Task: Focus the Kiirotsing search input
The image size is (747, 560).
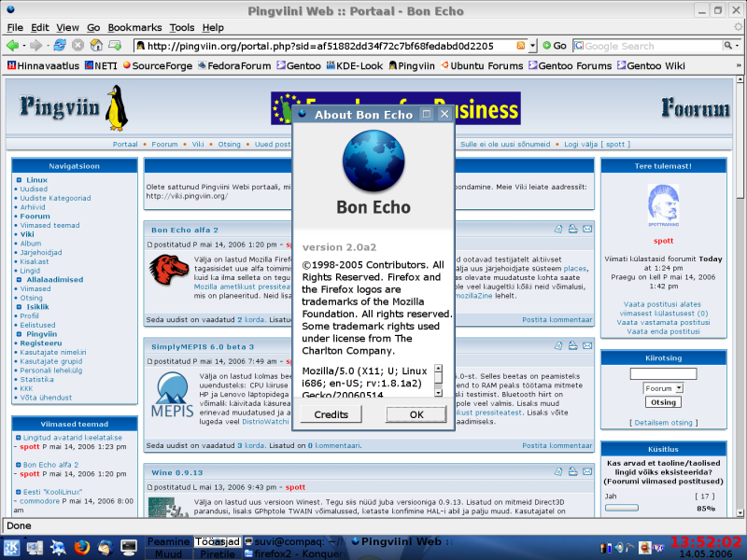Action: 663,374
